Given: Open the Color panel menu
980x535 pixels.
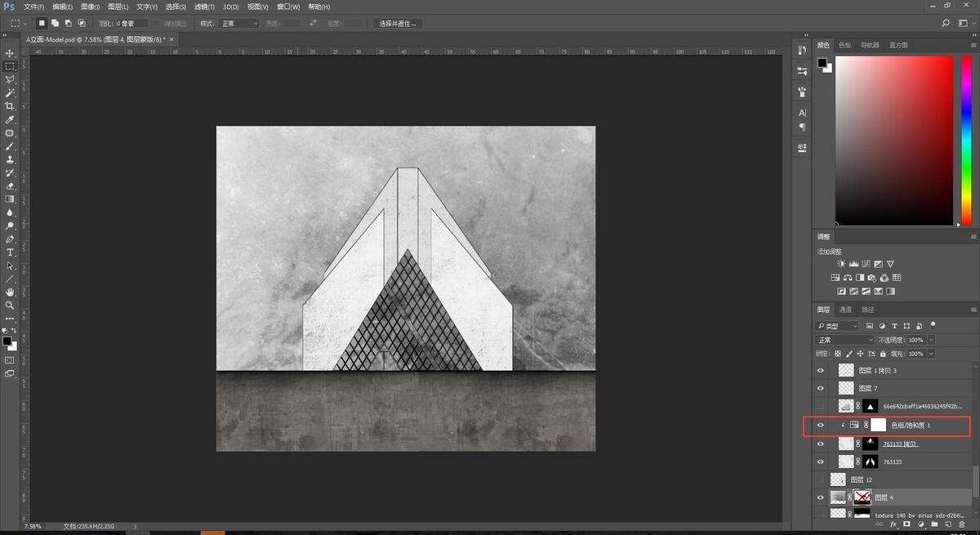Looking at the screenshot, I should pos(972,45).
